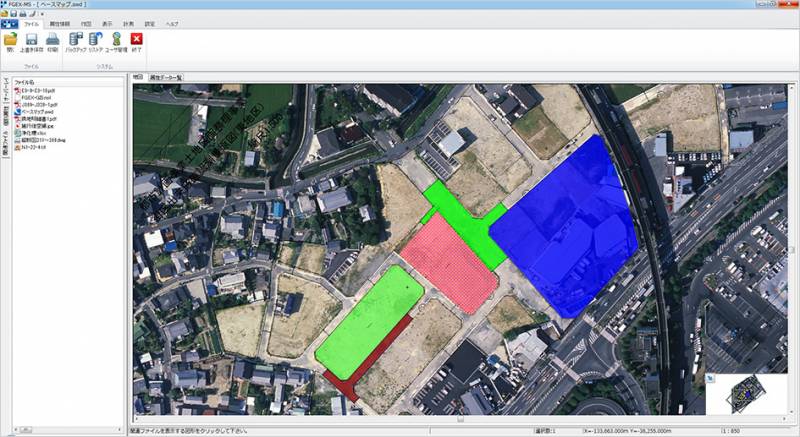The width and height of the screenshot is (800, 437).
Task: Click the red 終了 exit icon
Action: 137,41
